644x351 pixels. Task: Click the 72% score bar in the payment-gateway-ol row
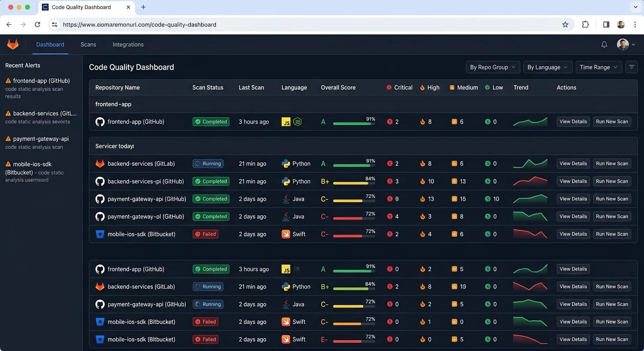point(354,218)
